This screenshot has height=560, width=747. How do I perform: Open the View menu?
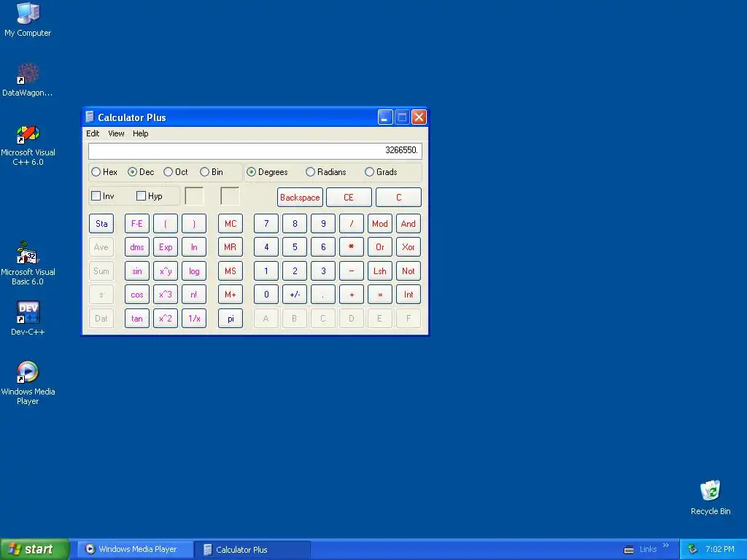116,133
